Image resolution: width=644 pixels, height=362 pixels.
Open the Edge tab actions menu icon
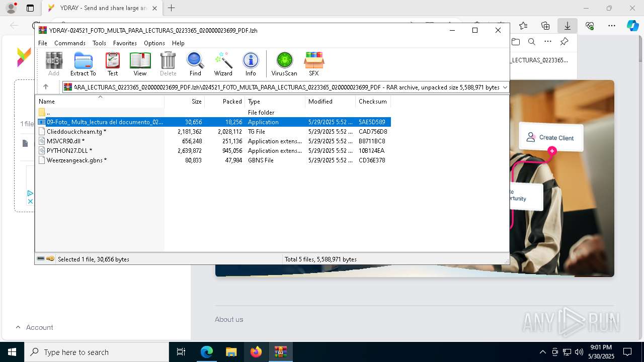(x=30, y=8)
